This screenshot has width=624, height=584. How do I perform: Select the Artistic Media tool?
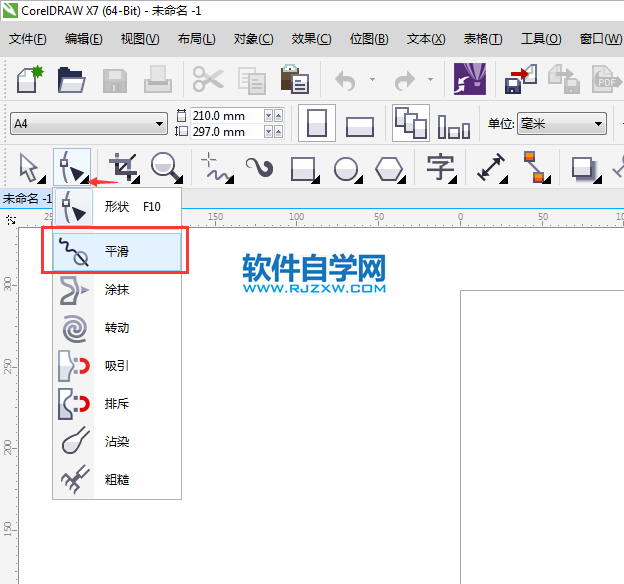[x=259, y=168]
